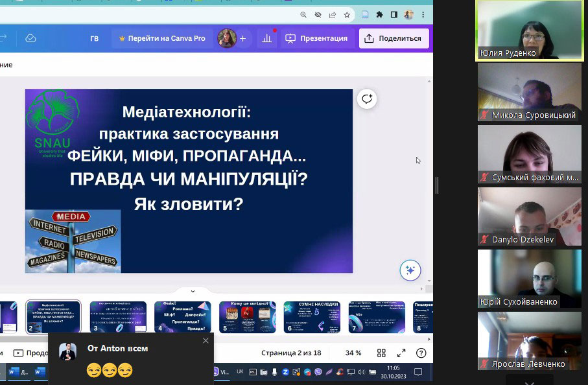The width and height of the screenshot is (588, 385).
Task: Click browser share page icon
Action: [333, 15]
